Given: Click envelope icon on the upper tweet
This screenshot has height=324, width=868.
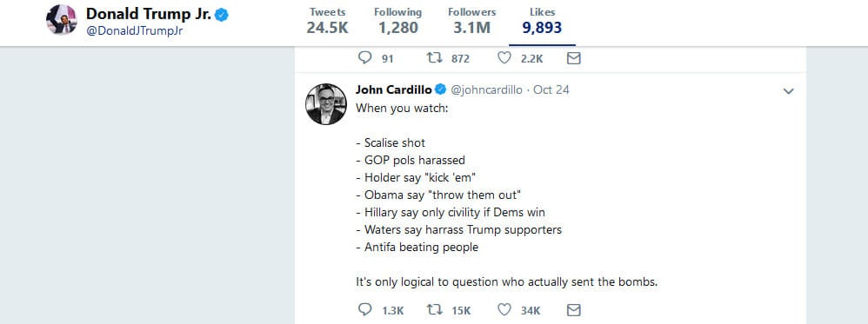Looking at the screenshot, I should click(x=573, y=58).
